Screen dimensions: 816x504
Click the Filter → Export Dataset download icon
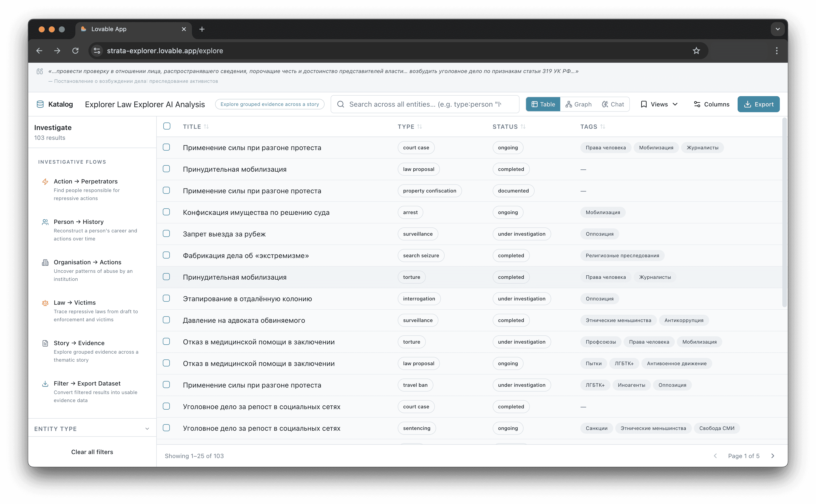pos(45,384)
